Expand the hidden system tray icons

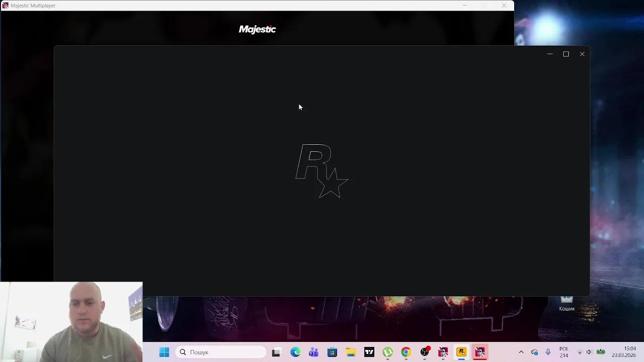[x=521, y=352]
